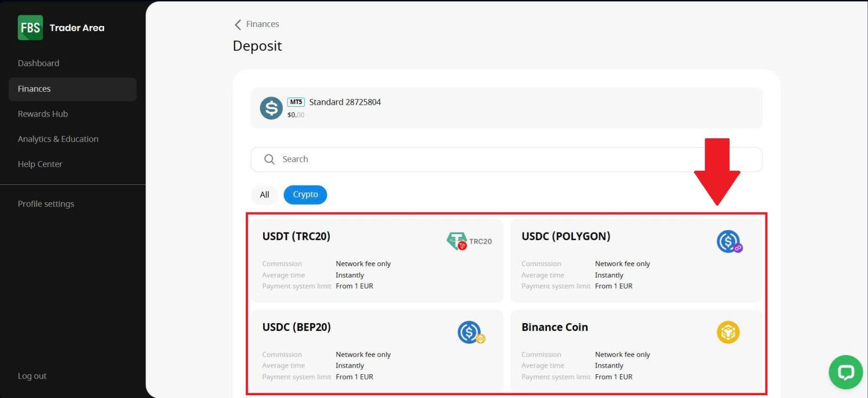Click Log out
The height and width of the screenshot is (398, 868).
point(32,376)
